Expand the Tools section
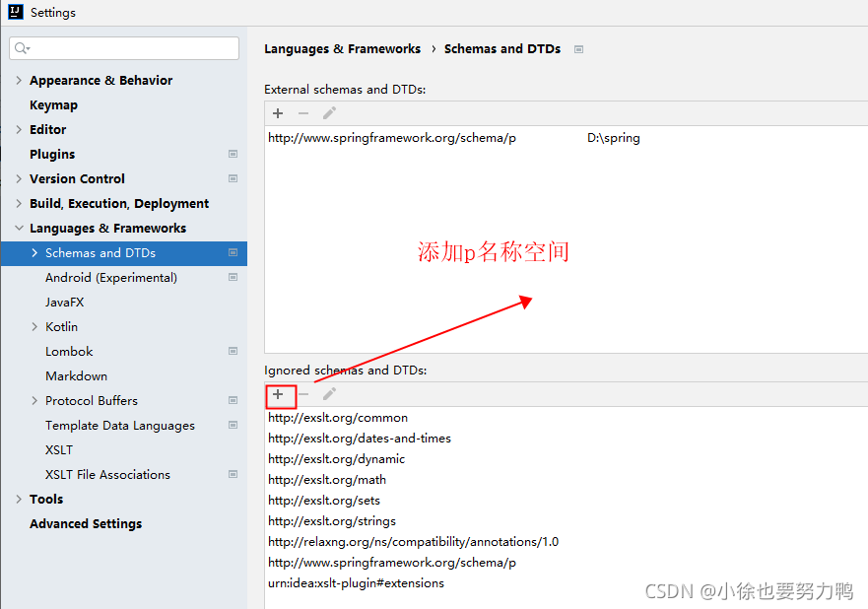This screenshot has height=609, width=868. 19,499
